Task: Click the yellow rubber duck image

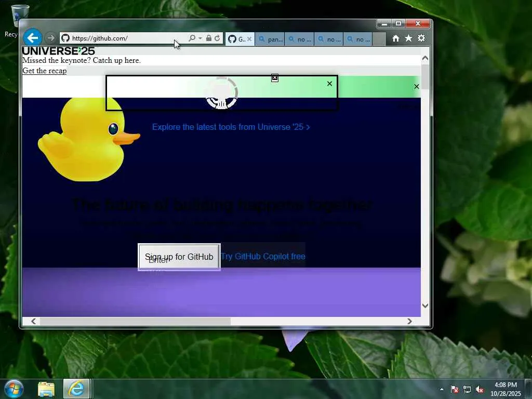Action: pos(89,139)
